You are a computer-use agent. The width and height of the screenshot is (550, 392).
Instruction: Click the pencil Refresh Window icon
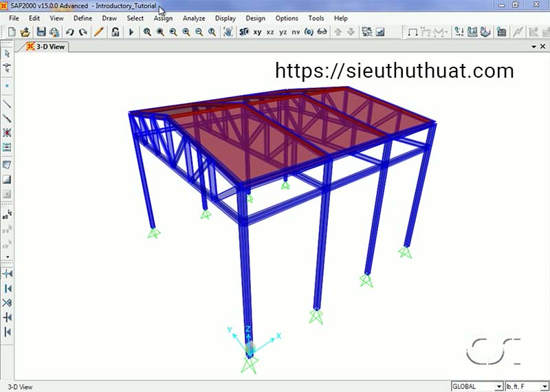(99, 32)
